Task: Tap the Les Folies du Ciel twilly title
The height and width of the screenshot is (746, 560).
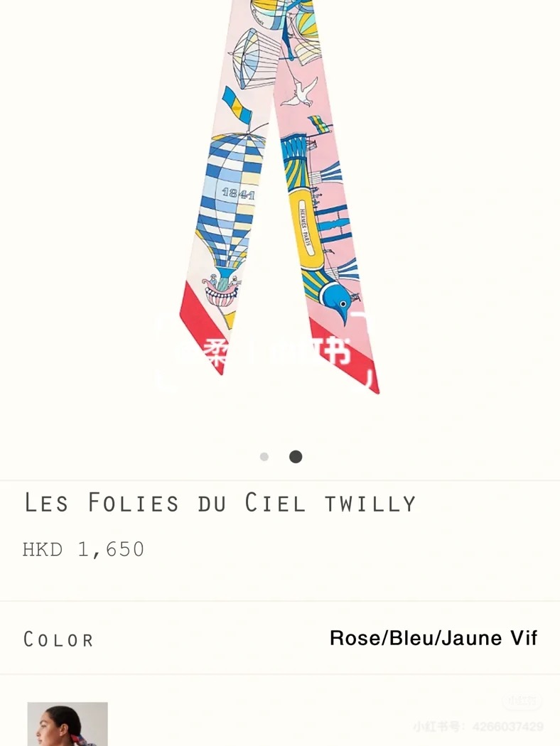Action: (x=220, y=503)
